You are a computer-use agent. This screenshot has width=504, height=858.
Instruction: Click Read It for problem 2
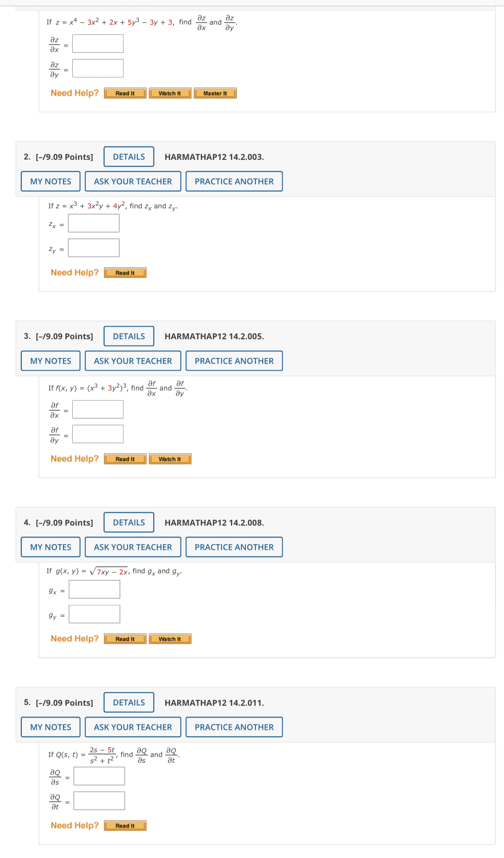pyautogui.click(x=125, y=272)
